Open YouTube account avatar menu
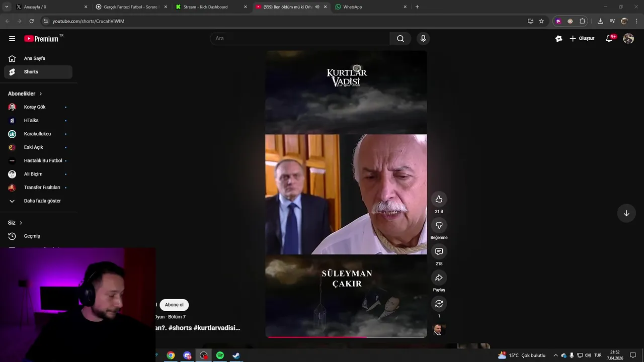The width and height of the screenshot is (644, 362). [628, 38]
